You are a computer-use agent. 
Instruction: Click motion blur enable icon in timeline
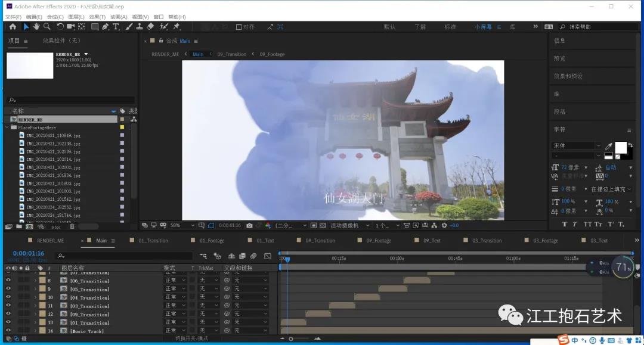[253, 256]
